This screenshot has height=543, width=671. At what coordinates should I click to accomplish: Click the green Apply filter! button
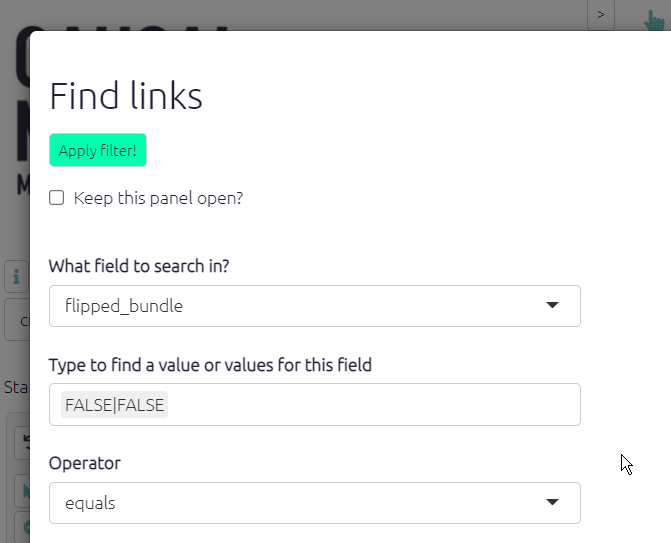pyautogui.click(x=98, y=150)
